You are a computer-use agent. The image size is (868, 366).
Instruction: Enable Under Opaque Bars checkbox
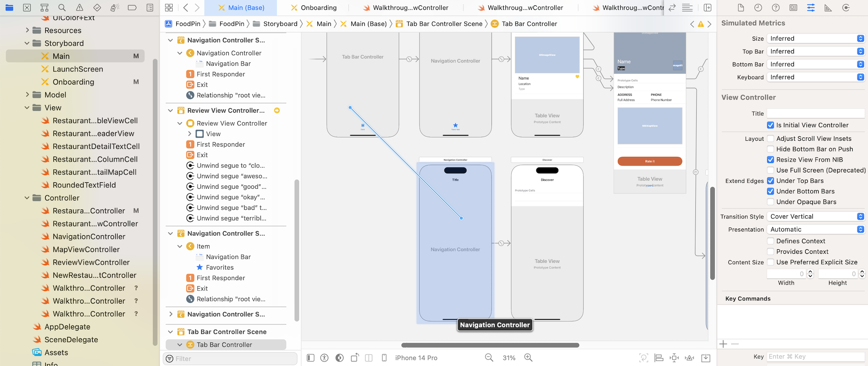(x=770, y=202)
